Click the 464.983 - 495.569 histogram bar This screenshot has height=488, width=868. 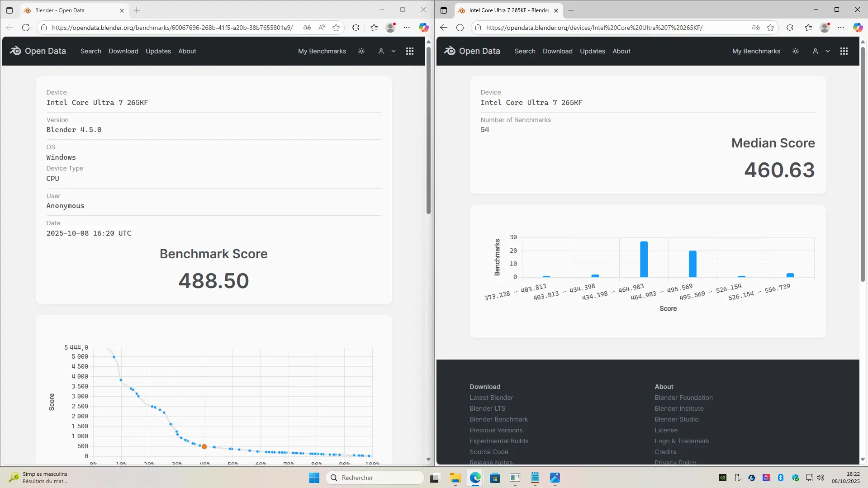click(693, 264)
